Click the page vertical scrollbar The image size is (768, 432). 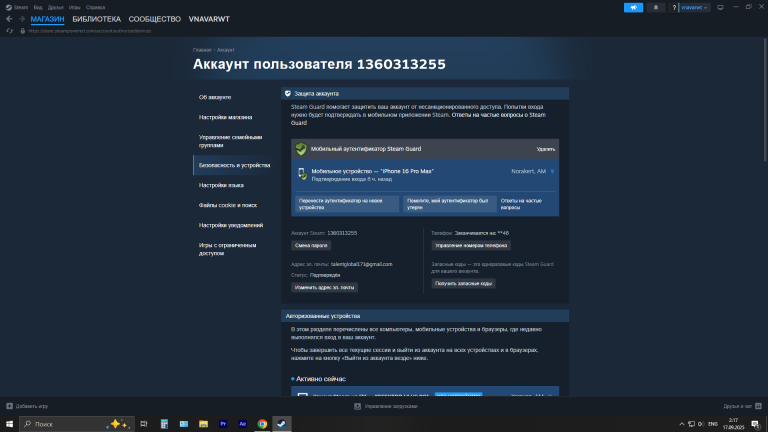click(765, 98)
